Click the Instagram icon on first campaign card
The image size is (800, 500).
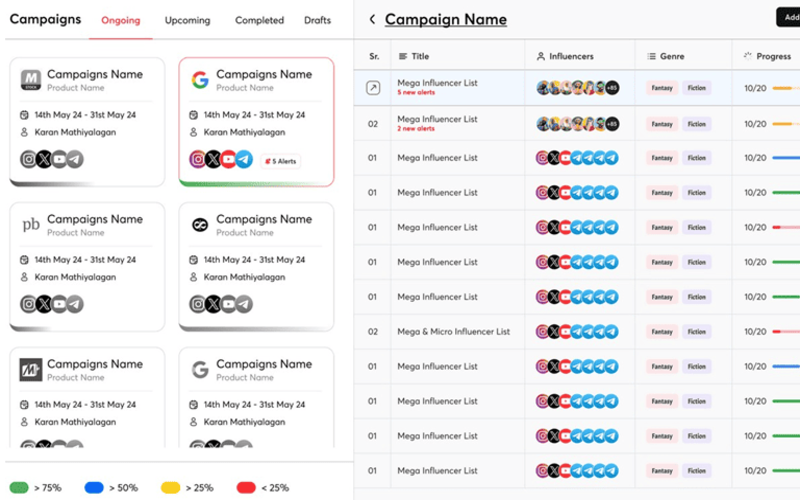pyautogui.click(x=29, y=159)
